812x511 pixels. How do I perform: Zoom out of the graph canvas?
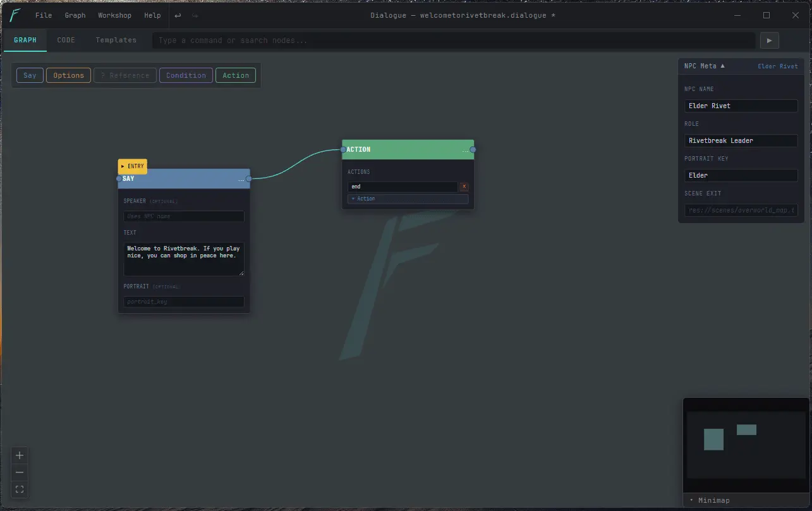click(x=20, y=472)
